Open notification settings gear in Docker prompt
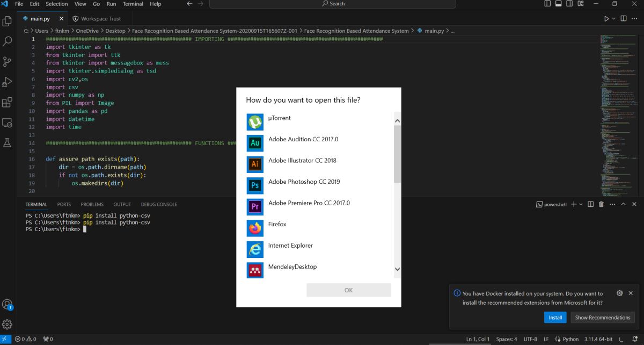The image size is (644, 345). (x=620, y=293)
